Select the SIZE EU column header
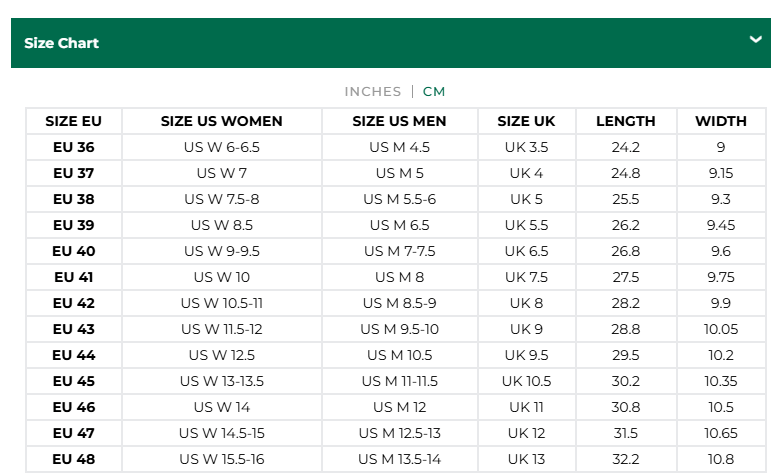 (x=74, y=121)
